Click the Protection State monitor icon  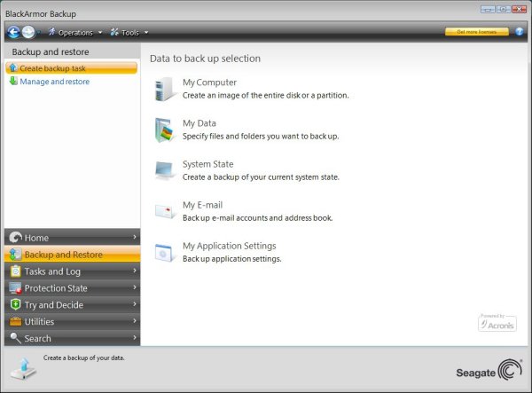coord(15,287)
